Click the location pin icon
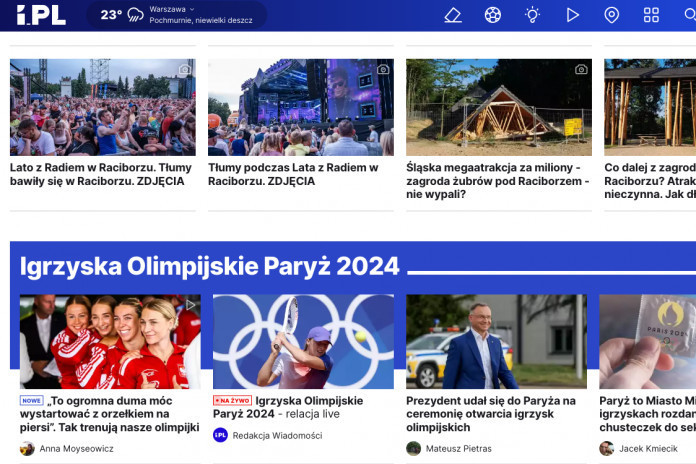Viewport: 696px width, 464px height. tap(612, 15)
